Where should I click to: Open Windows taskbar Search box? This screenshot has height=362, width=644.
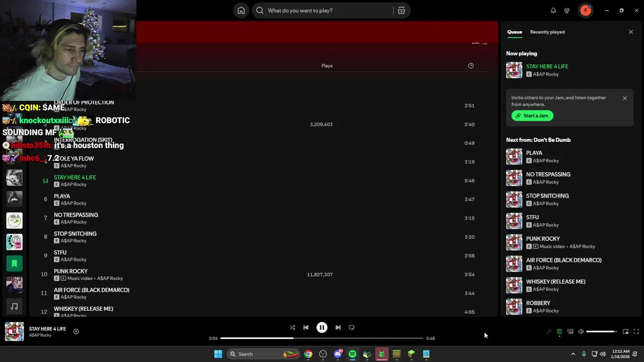pos(263,354)
